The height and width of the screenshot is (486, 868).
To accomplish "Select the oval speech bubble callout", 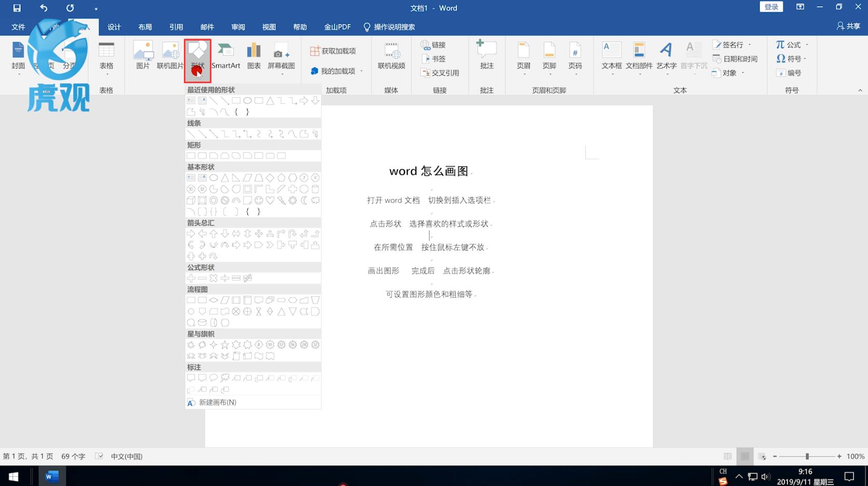I will pyautogui.click(x=213, y=378).
